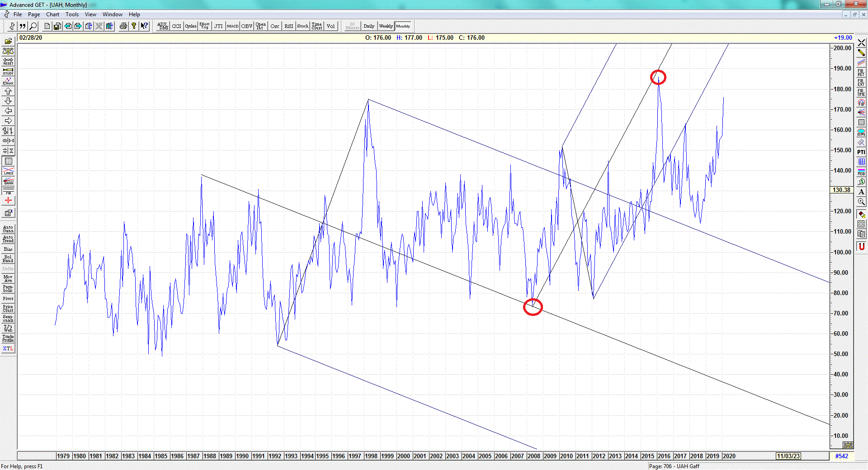
Task: Click the context help cursor icon
Action: (x=144, y=26)
